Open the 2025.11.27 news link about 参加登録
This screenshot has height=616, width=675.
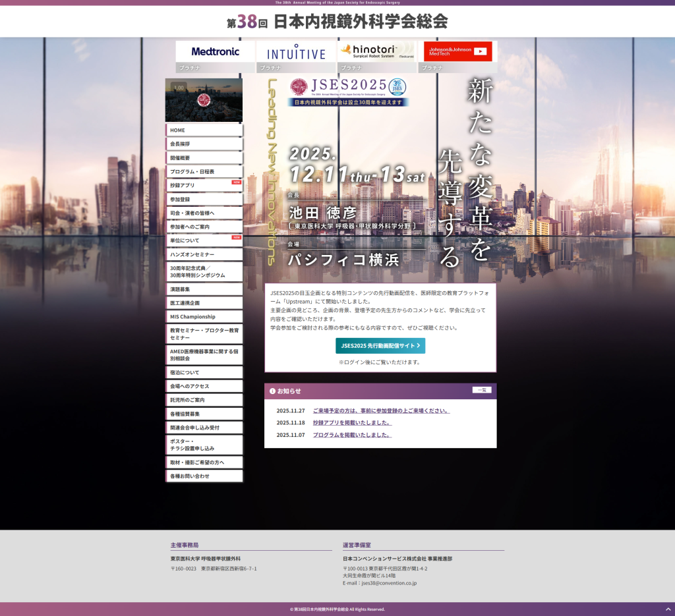381,410
